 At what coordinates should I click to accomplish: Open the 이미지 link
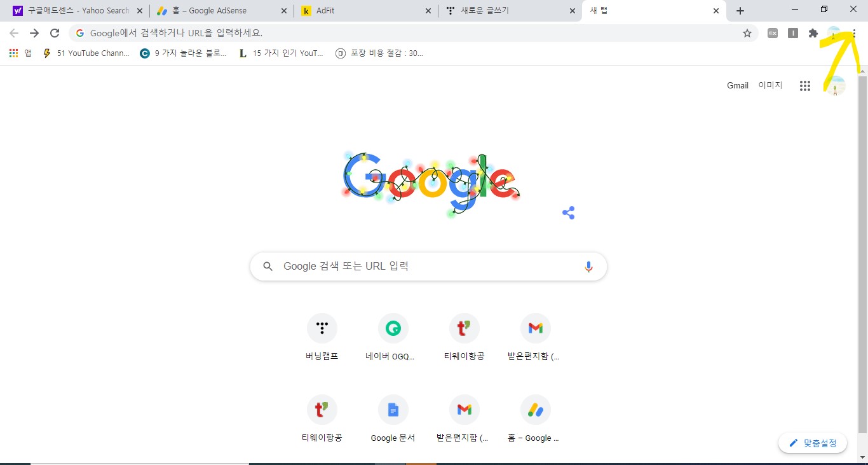point(770,85)
